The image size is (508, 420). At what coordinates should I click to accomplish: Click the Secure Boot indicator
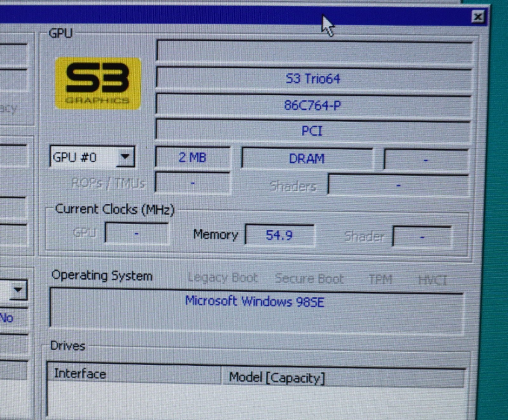click(x=309, y=279)
